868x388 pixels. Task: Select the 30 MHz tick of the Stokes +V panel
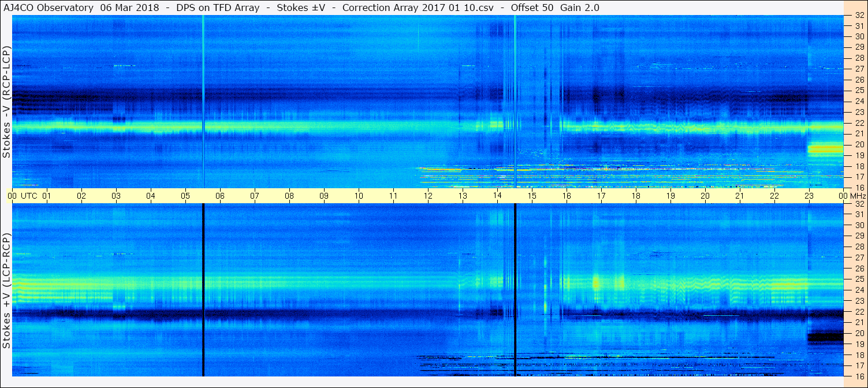[859, 225]
